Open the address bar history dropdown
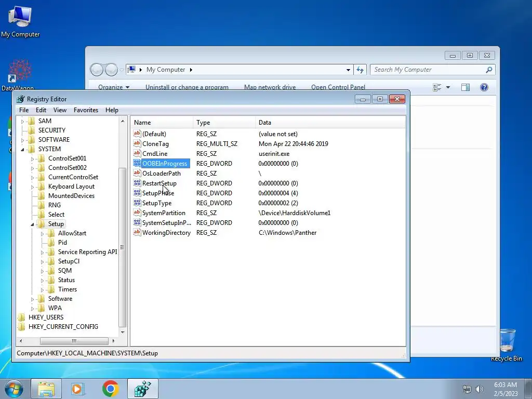The height and width of the screenshot is (399, 532). coord(348,70)
